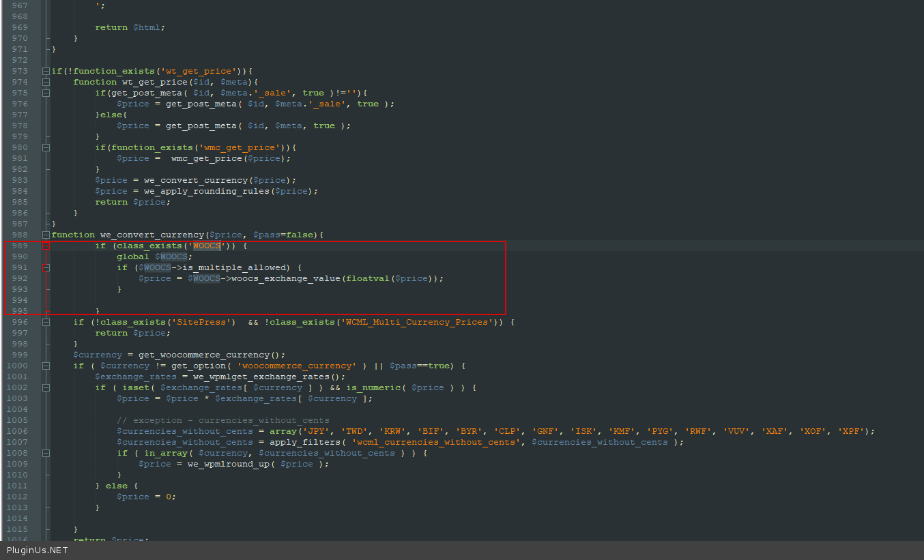The image size is (924, 560).
Task: Click 'WCML_Multi_Currency_Prices' string
Action: (417, 322)
